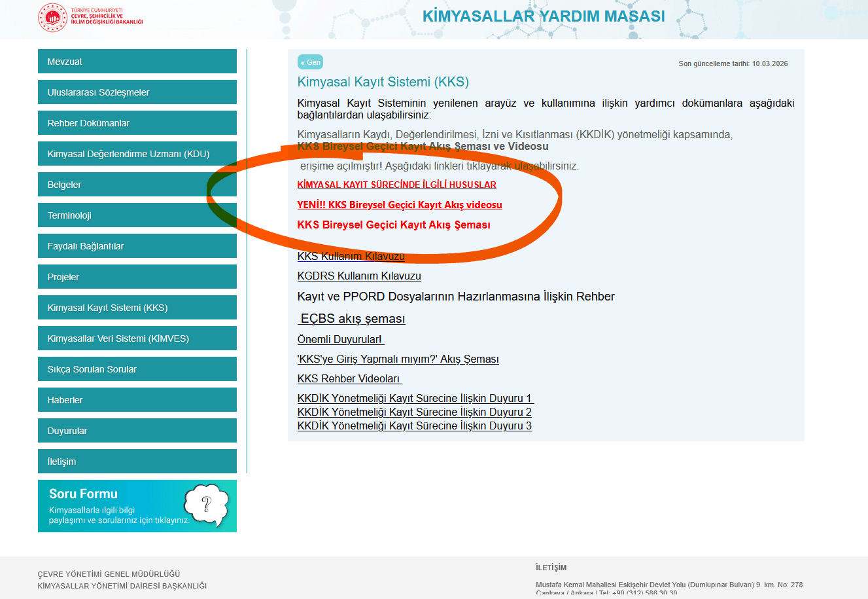
Task: Click the « Geri back button
Action: tap(310, 62)
